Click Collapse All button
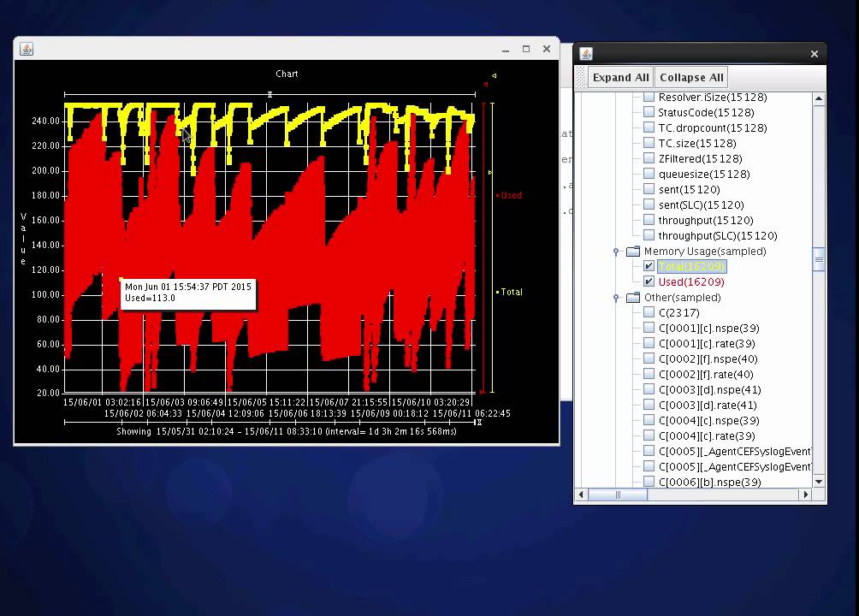The height and width of the screenshot is (616, 859). [x=691, y=77]
